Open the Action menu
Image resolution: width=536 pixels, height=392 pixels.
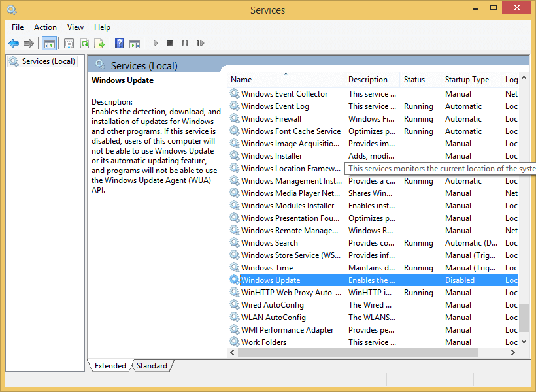pos(45,27)
